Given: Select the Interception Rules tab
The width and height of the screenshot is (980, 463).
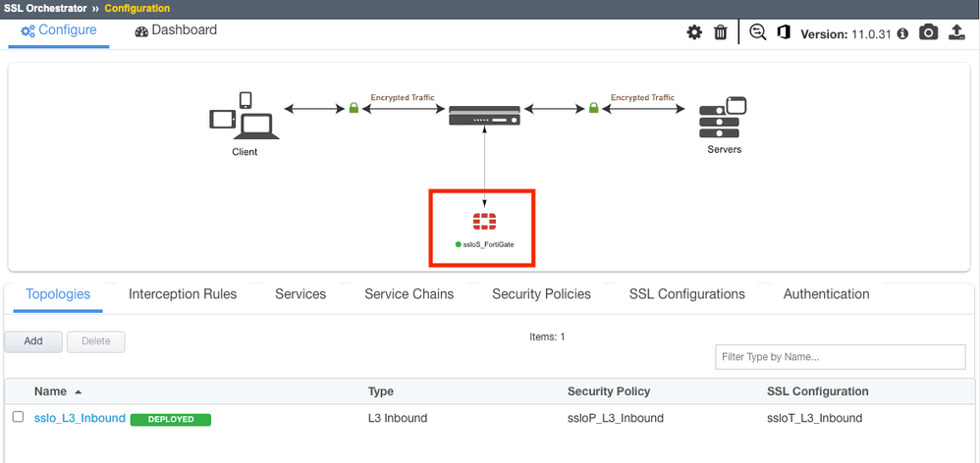Looking at the screenshot, I should [183, 294].
